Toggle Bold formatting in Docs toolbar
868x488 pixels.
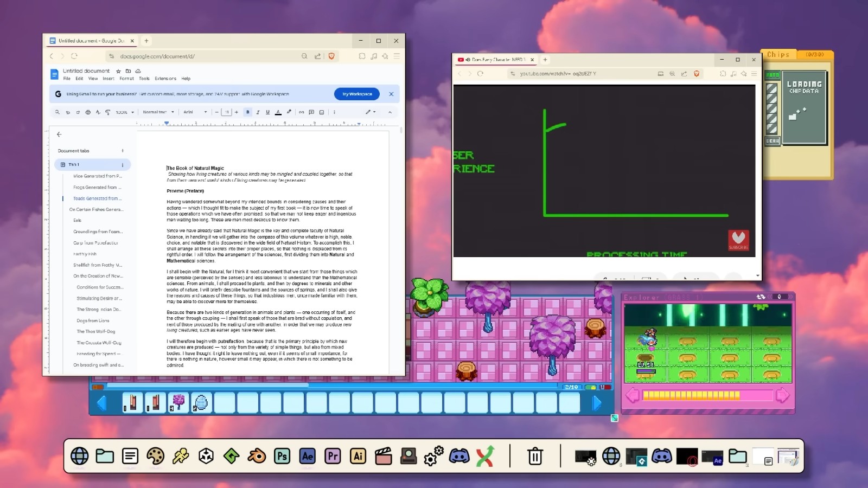(248, 112)
